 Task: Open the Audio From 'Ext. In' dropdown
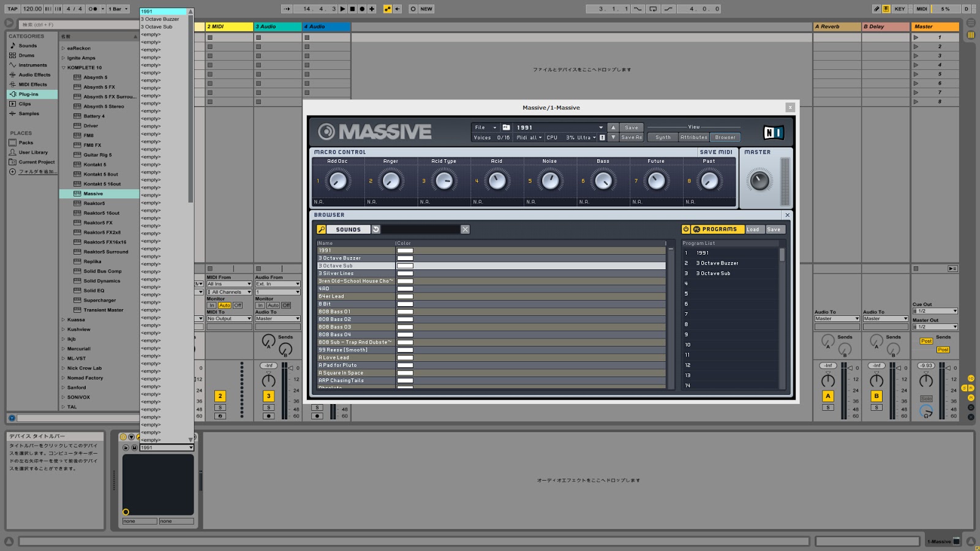(x=277, y=284)
